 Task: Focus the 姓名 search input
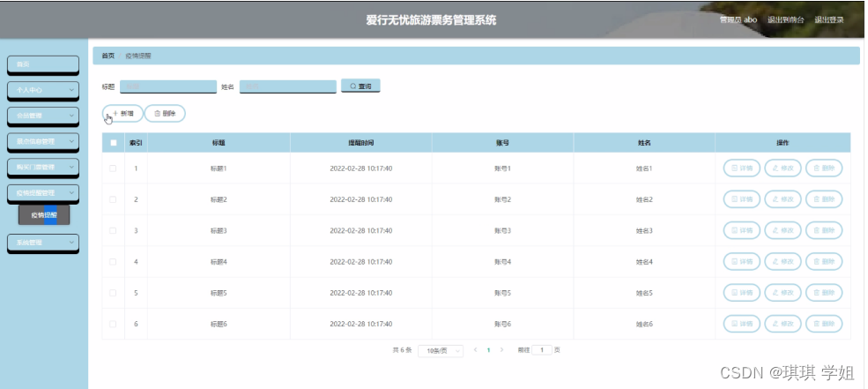click(288, 86)
